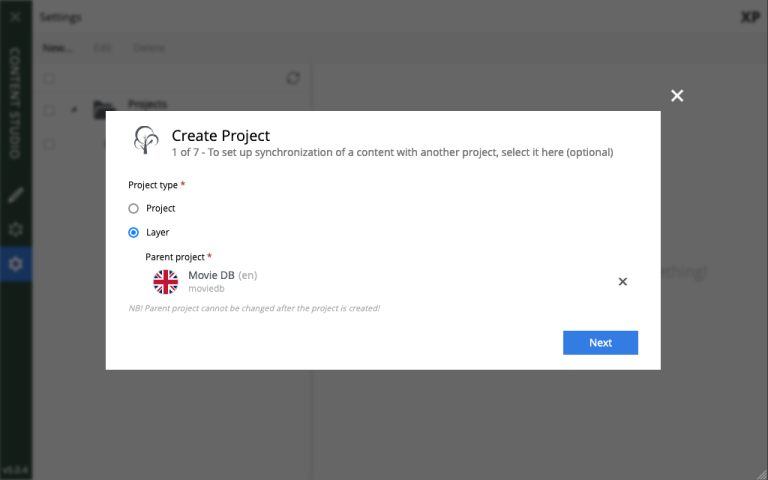
Task: Toggle the select-all checkbox in grid header
Action: tap(49, 78)
